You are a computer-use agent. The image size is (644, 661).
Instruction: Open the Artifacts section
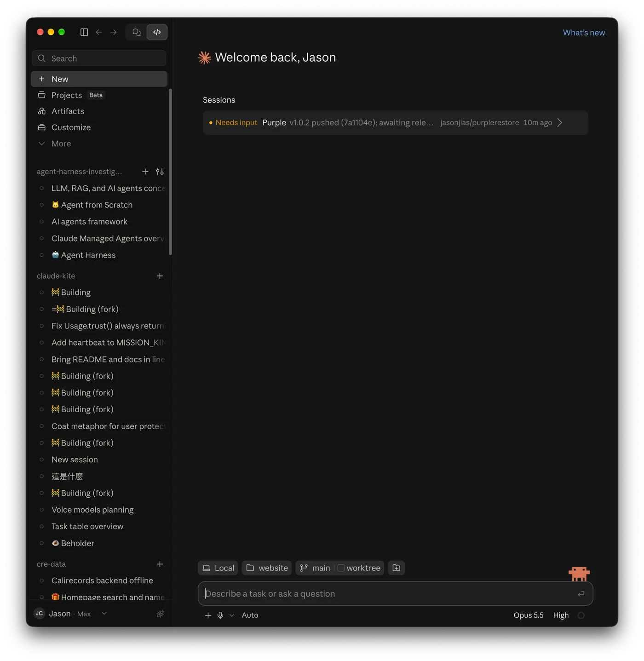click(x=99, y=111)
